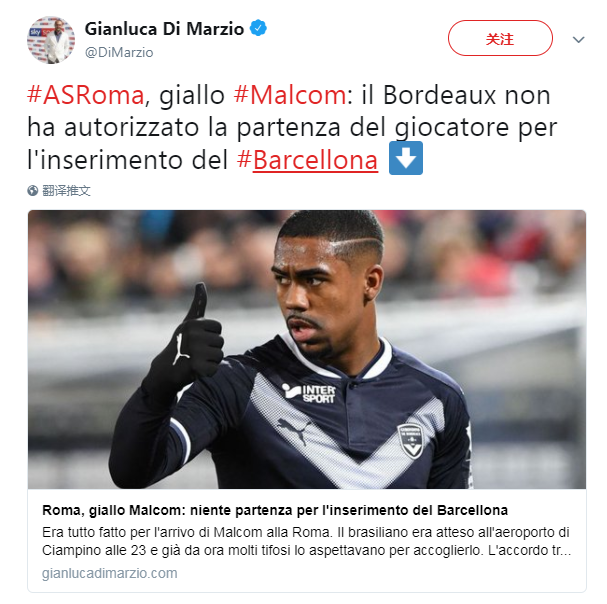This screenshot has height=604, width=607.
Task: Open the #Malcom hashtag
Action: point(290,95)
